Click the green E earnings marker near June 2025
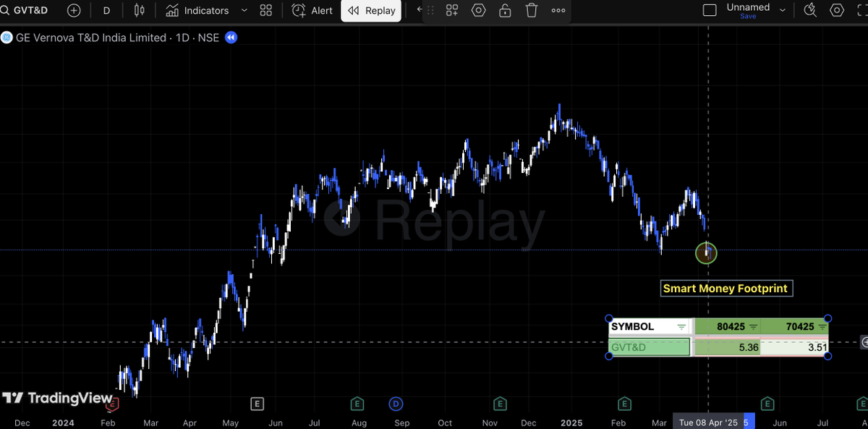Image resolution: width=868 pixels, height=429 pixels. click(767, 403)
